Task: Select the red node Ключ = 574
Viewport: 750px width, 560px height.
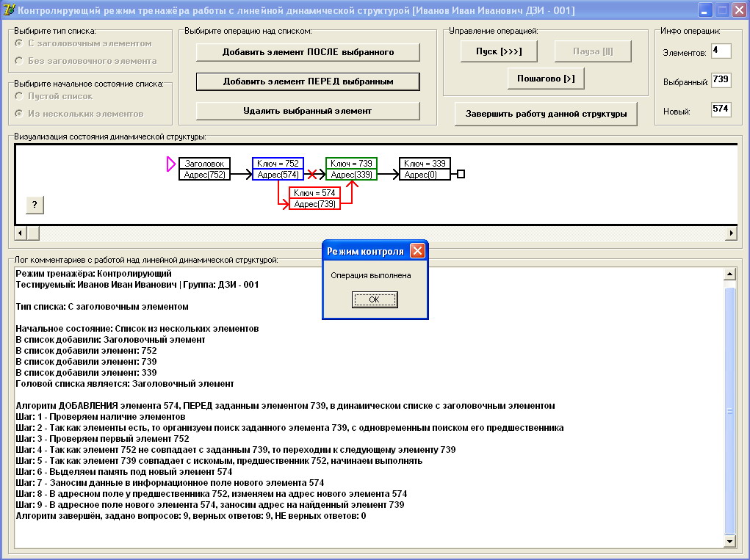Action: point(314,198)
